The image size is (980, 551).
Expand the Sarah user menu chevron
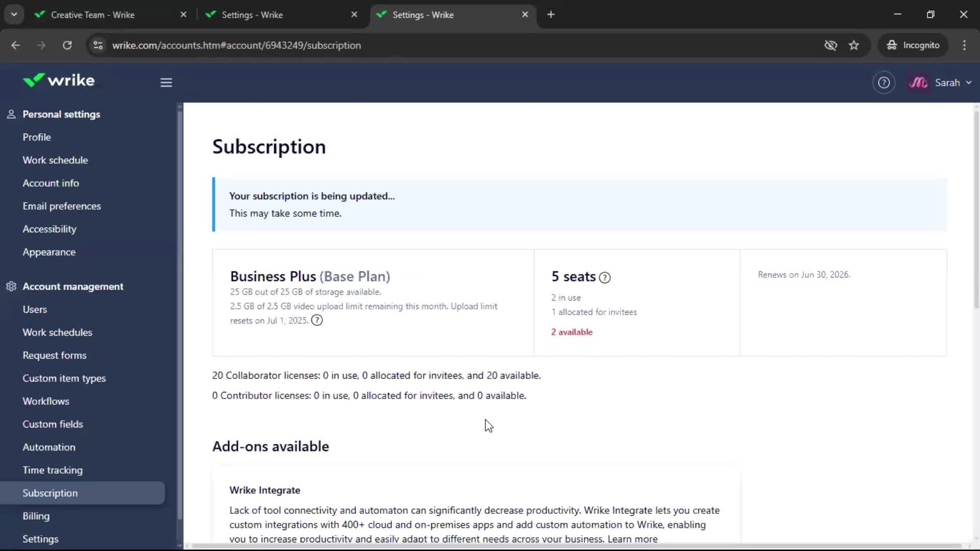[969, 83]
